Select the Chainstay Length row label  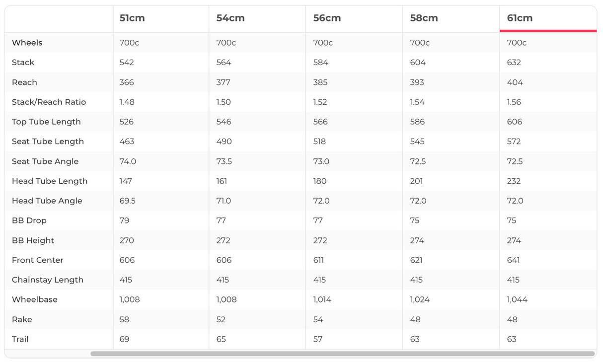point(48,280)
